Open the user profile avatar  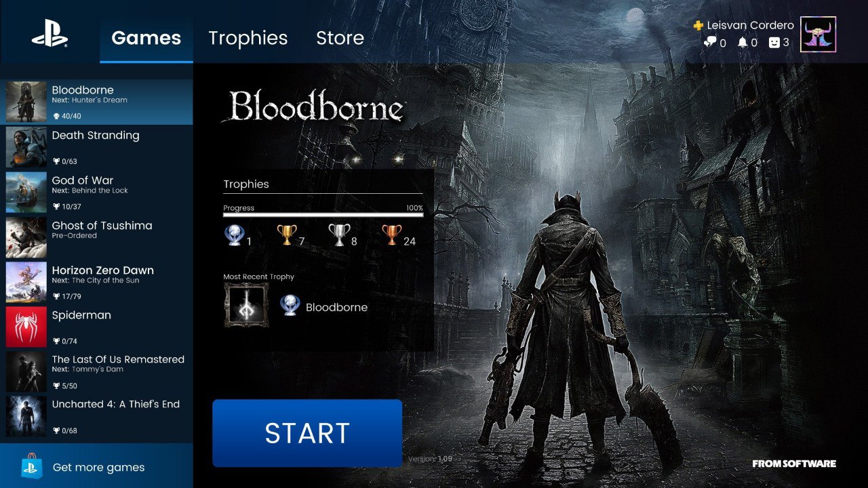pyautogui.click(x=818, y=35)
